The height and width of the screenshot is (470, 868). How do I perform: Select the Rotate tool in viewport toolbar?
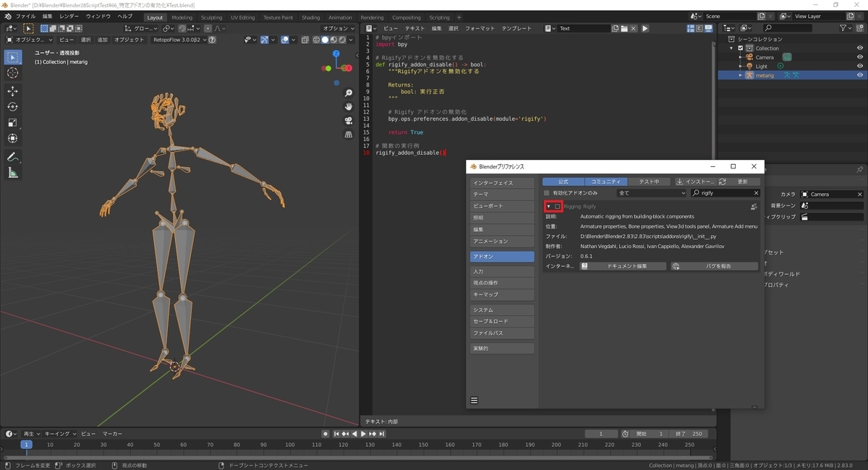click(x=13, y=107)
